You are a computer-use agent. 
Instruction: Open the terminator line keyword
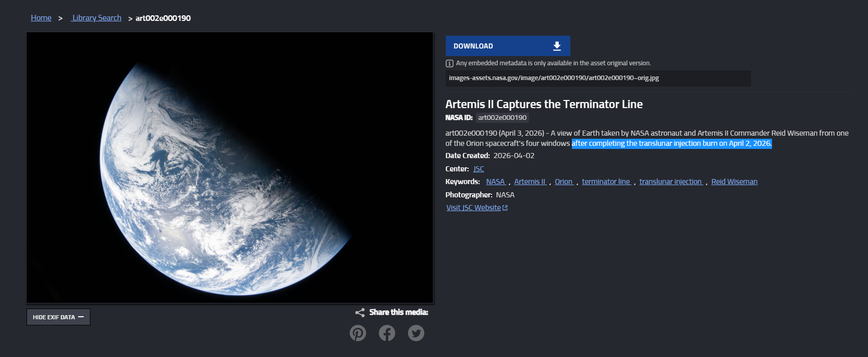606,182
